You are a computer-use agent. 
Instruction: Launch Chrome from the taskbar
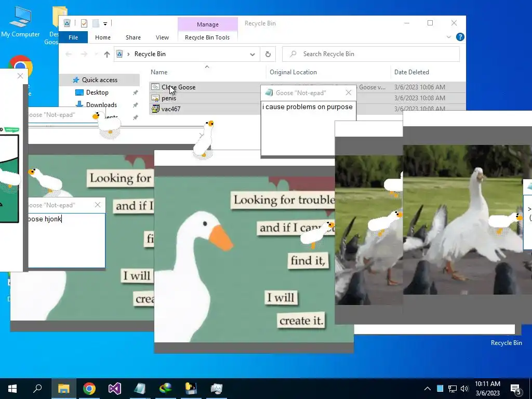pyautogui.click(x=89, y=389)
